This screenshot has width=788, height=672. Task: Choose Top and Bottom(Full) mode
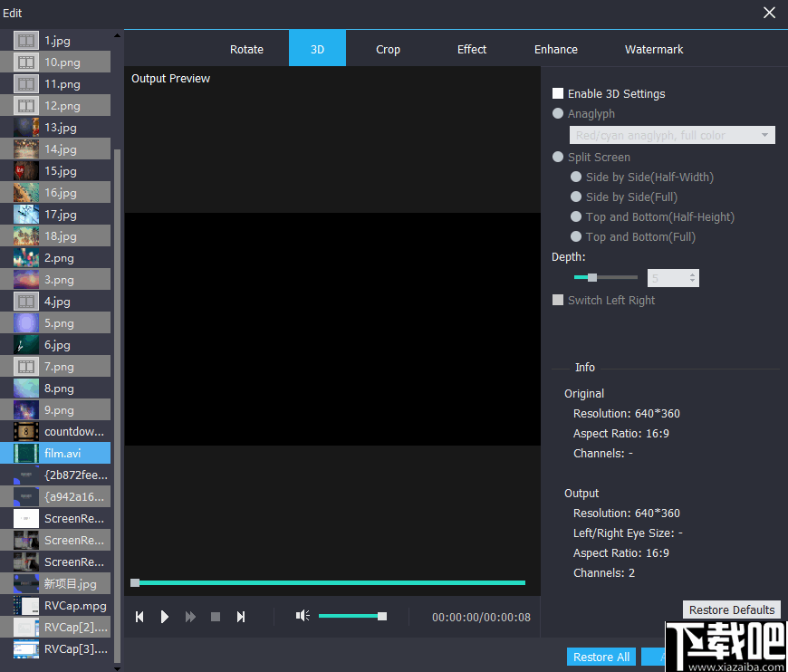576,236
